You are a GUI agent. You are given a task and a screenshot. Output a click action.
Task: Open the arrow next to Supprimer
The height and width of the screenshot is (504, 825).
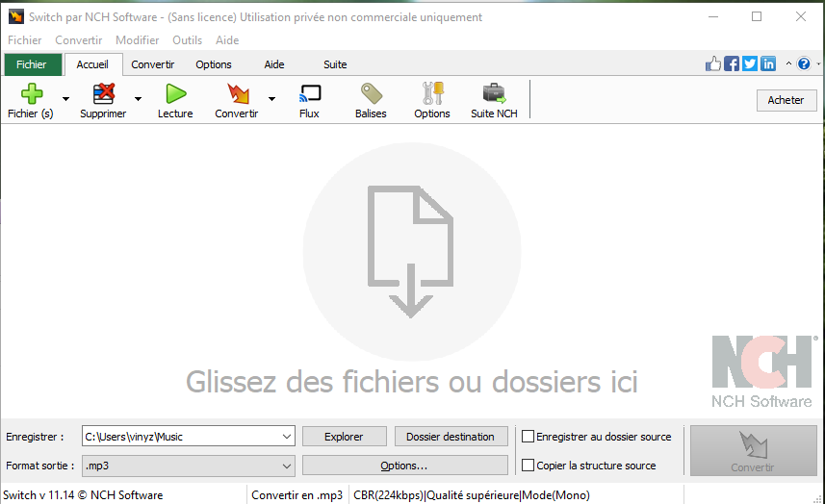coord(138,98)
